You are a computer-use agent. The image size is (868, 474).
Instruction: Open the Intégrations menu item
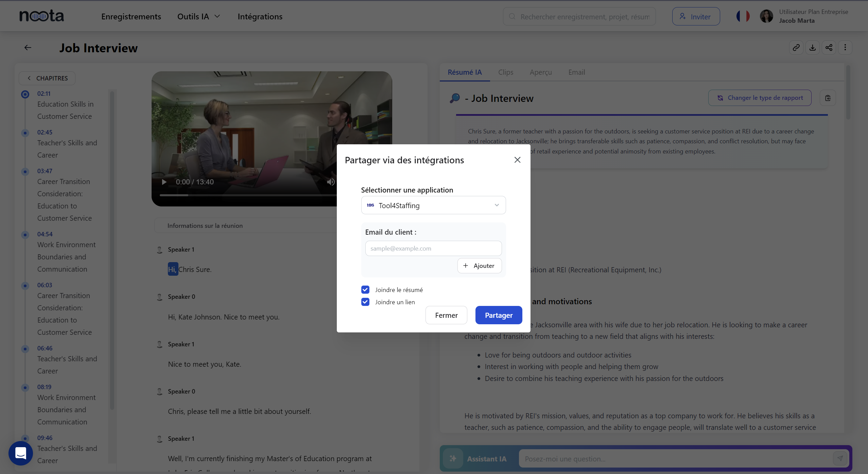tap(260, 17)
